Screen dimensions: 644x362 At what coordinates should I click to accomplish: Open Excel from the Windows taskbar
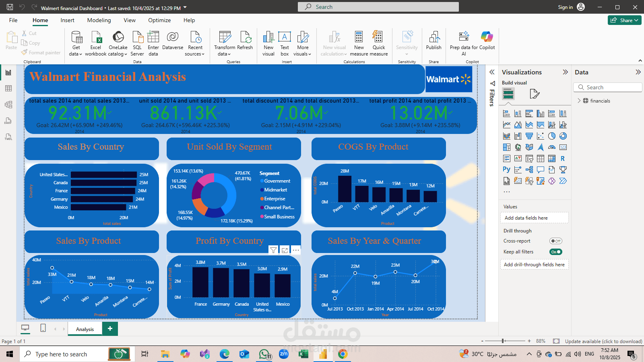(x=303, y=354)
